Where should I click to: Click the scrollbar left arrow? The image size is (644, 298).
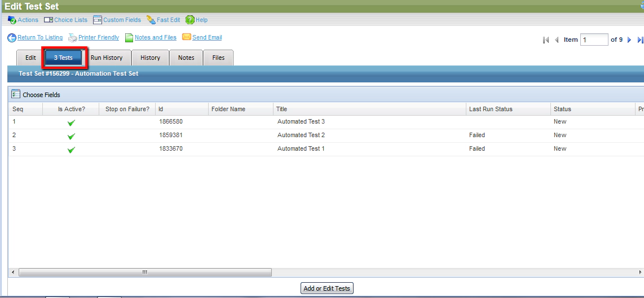[x=13, y=272]
